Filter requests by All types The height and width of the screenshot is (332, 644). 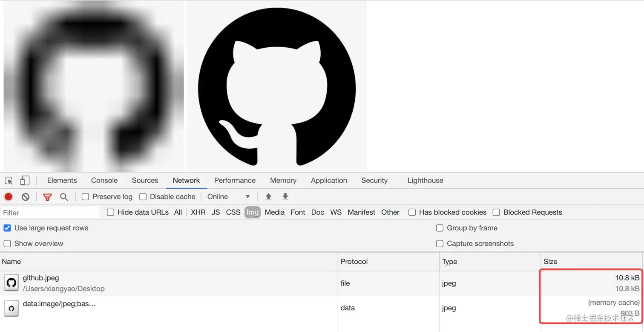178,212
